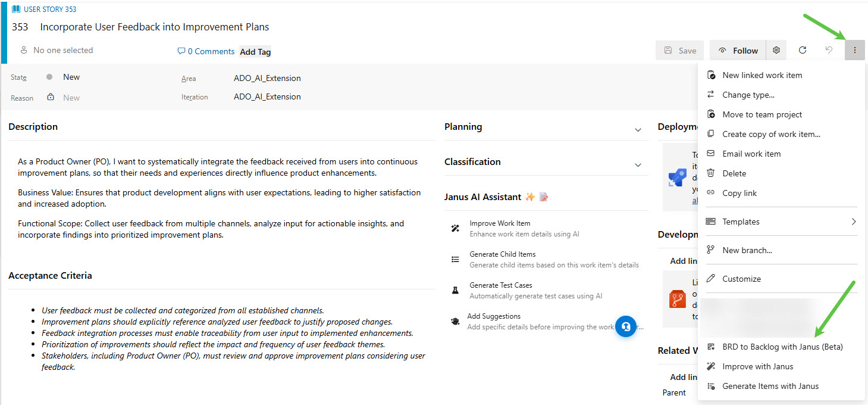
Task: Open the State dropdown showing New
Action: tap(71, 77)
